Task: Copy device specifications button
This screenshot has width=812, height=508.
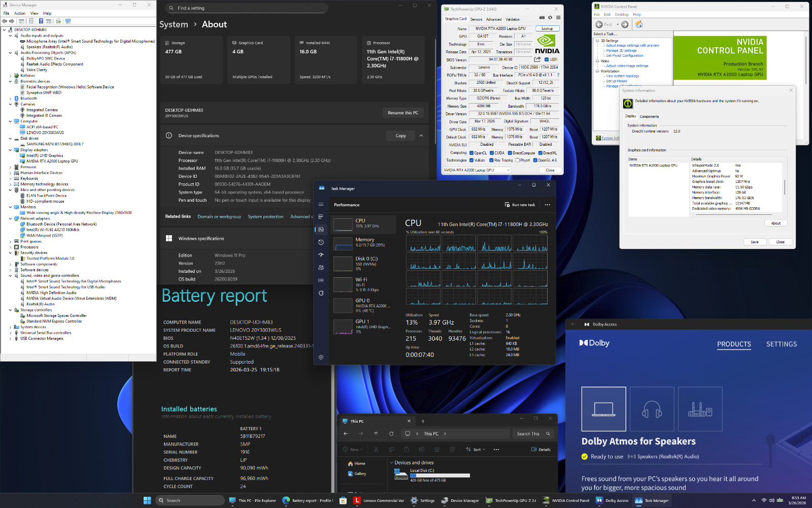Action: 401,136
